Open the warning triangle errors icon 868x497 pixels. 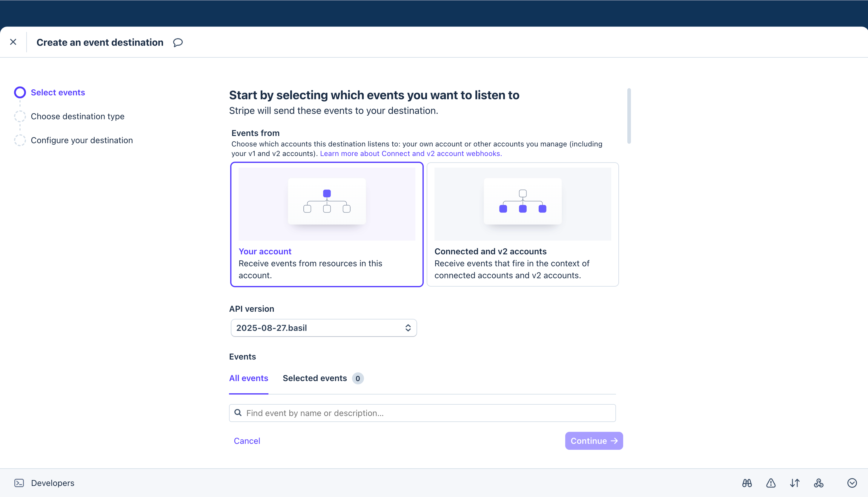[770, 483]
